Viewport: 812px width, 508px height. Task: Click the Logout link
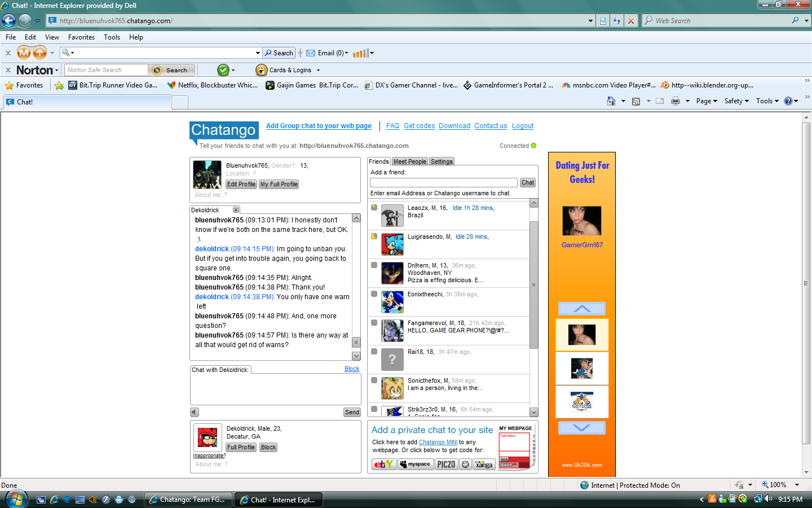(523, 126)
